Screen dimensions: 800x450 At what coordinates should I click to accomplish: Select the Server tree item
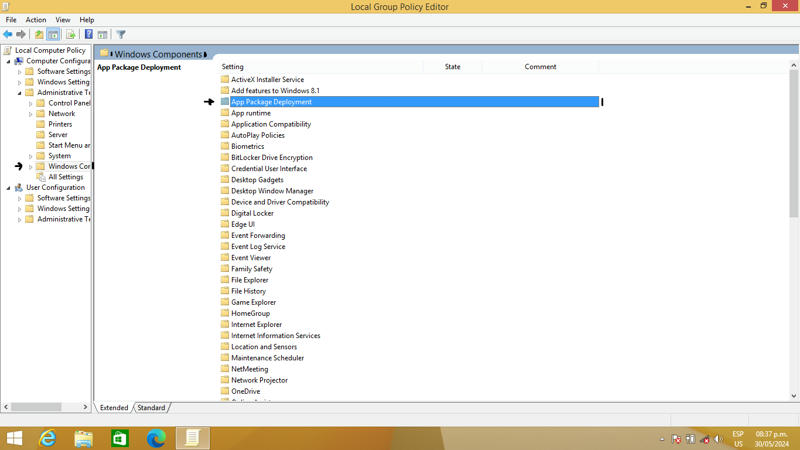[58, 135]
